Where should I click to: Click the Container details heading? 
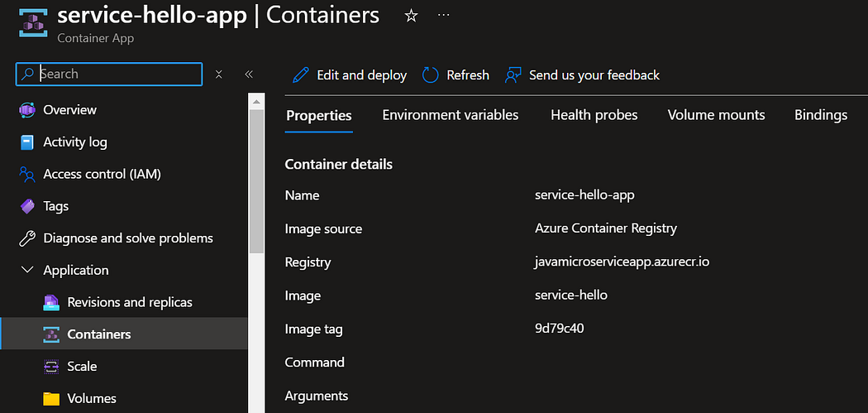[339, 164]
